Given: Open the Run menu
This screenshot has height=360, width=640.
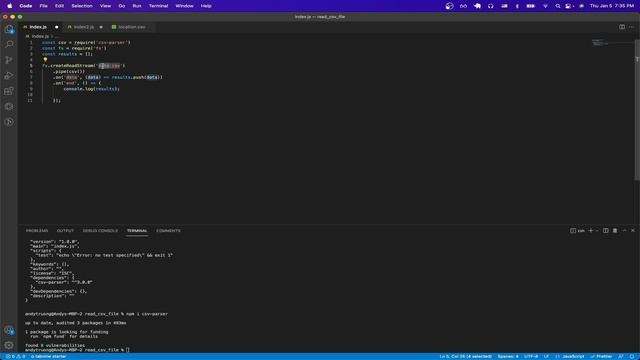Looking at the screenshot, I should click(137, 6).
